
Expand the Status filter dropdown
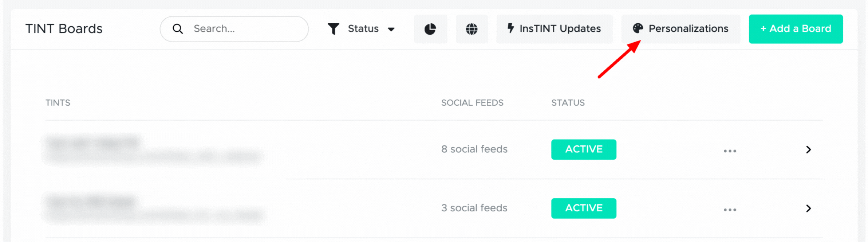(361, 29)
